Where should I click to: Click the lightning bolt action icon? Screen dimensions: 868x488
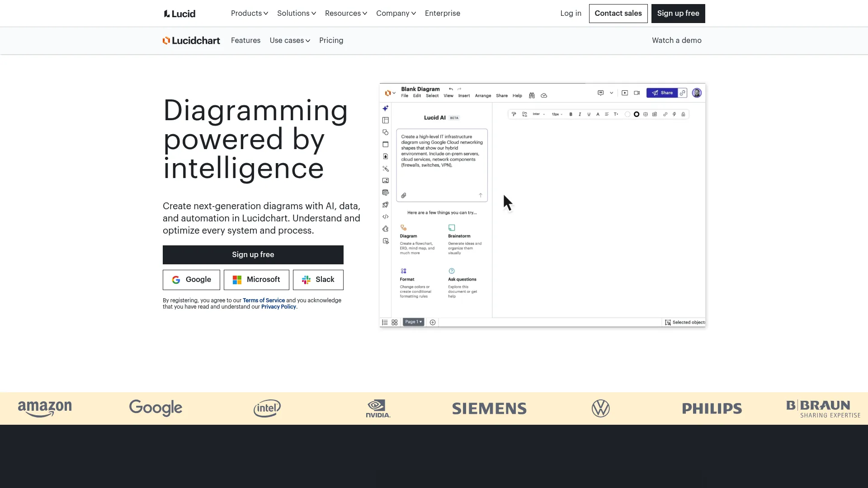pos(674,114)
